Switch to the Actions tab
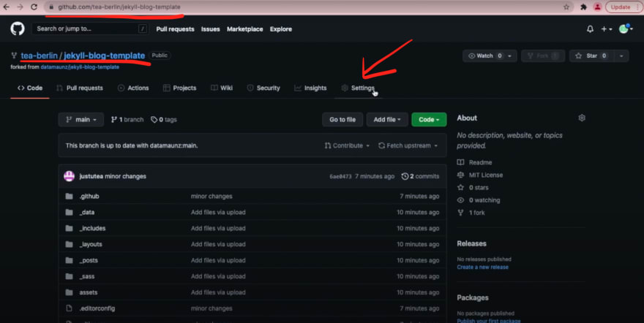The height and width of the screenshot is (323, 644). (x=133, y=88)
